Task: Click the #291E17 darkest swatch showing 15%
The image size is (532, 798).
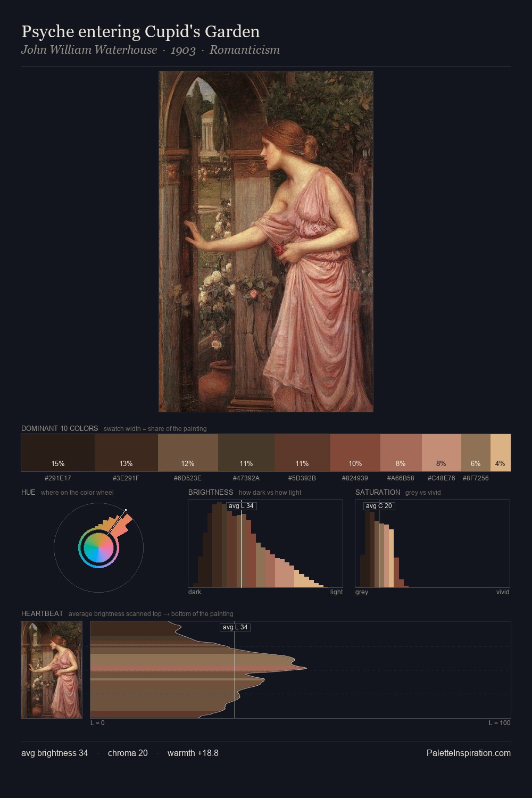Action: [x=58, y=453]
